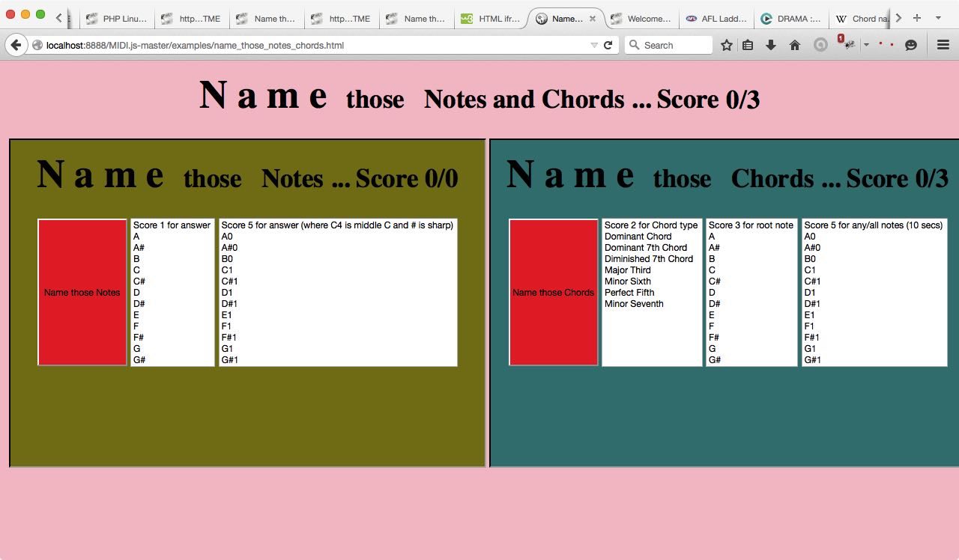
Task: List all tabs dropdown arrow
Action: pos(938,18)
